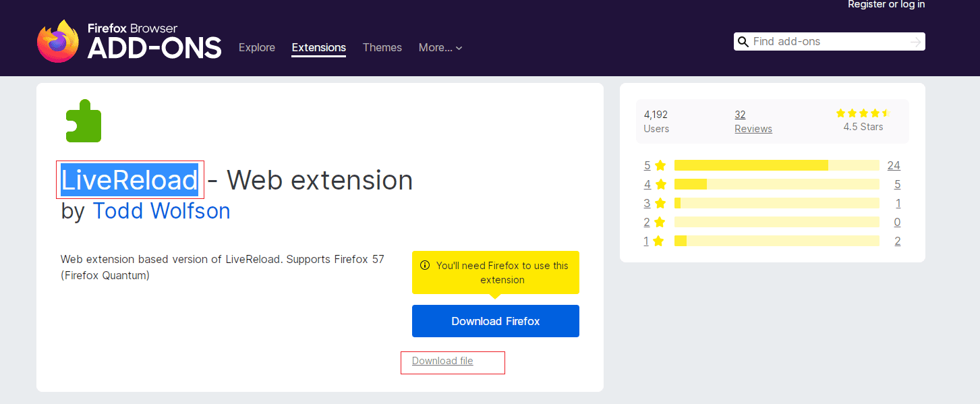The height and width of the screenshot is (404, 980).
Task: Open the More... dropdown menu
Action: tap(440, 48)
